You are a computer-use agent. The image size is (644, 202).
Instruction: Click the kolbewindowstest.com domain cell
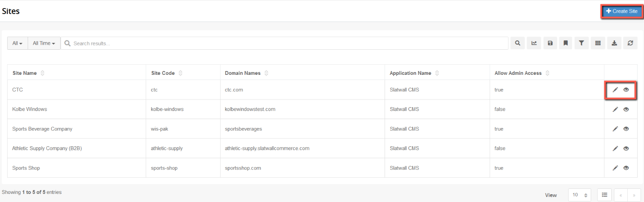302,109
